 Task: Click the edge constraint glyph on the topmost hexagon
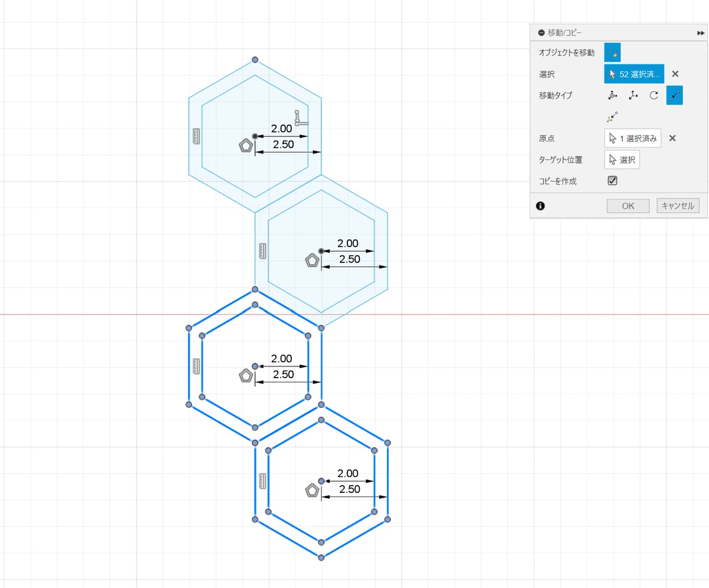197,137
